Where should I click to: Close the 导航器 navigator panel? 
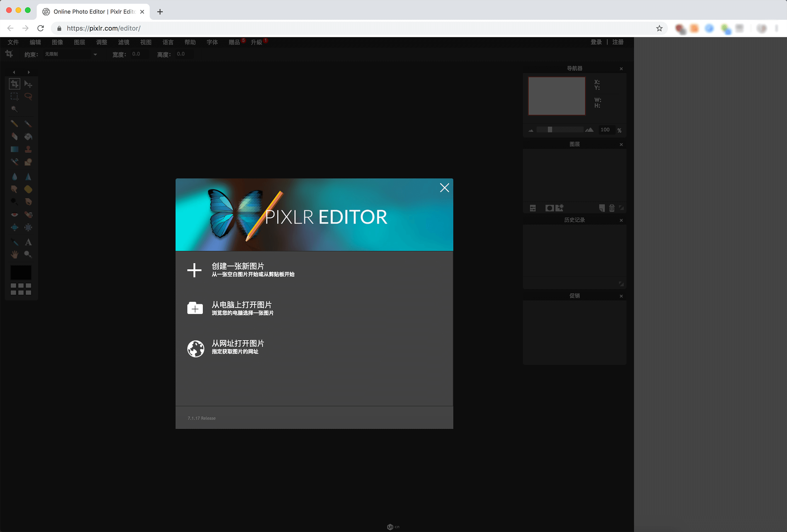click(621, 69)
